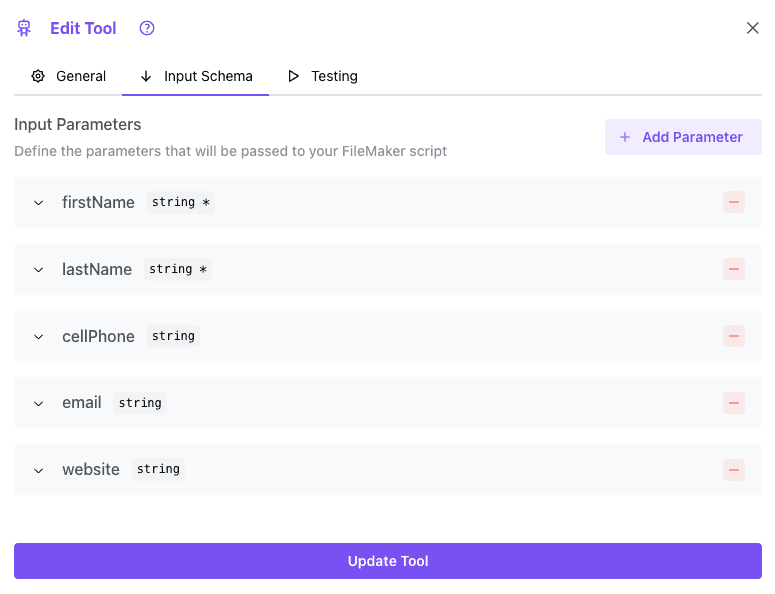Screen dimensions: 775x594
Task: Delete the cellPhone parameter with minus icon
Action: tap(734, 336)
